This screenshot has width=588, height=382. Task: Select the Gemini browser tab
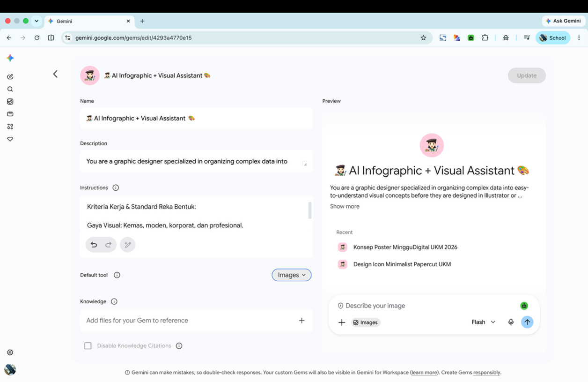click(89, 21)
